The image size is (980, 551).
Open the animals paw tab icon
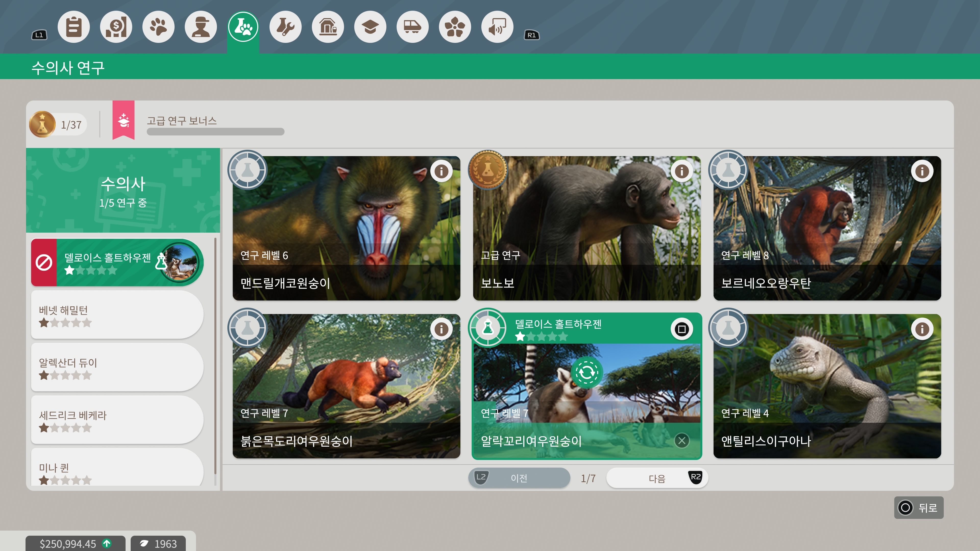(x=158, y=27)
